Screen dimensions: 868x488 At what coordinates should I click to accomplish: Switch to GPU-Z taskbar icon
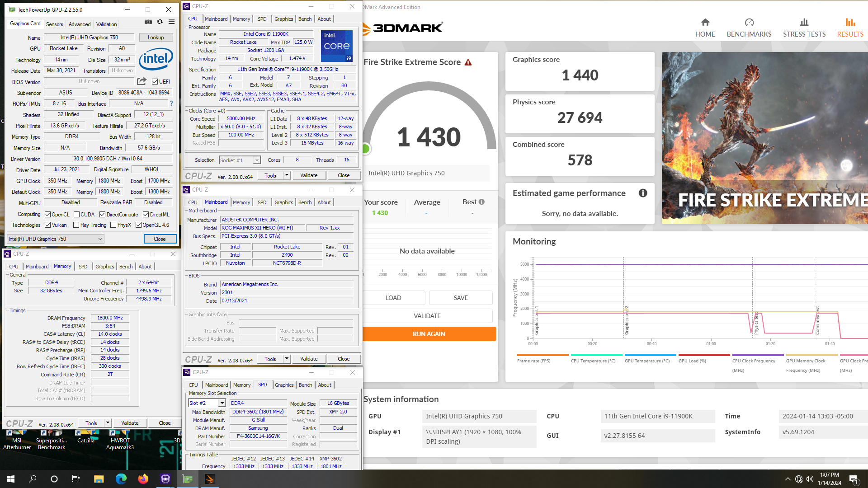(187, 479)
